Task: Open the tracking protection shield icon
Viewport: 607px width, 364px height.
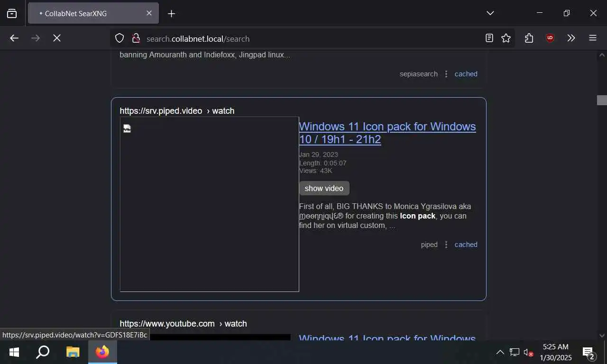Action: click(120, 38)
